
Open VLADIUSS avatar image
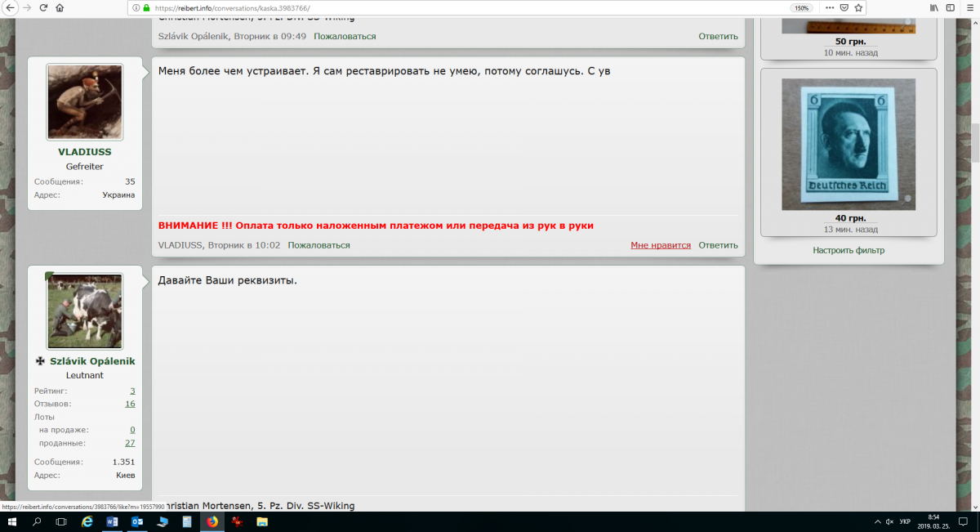tap(85, 102)
